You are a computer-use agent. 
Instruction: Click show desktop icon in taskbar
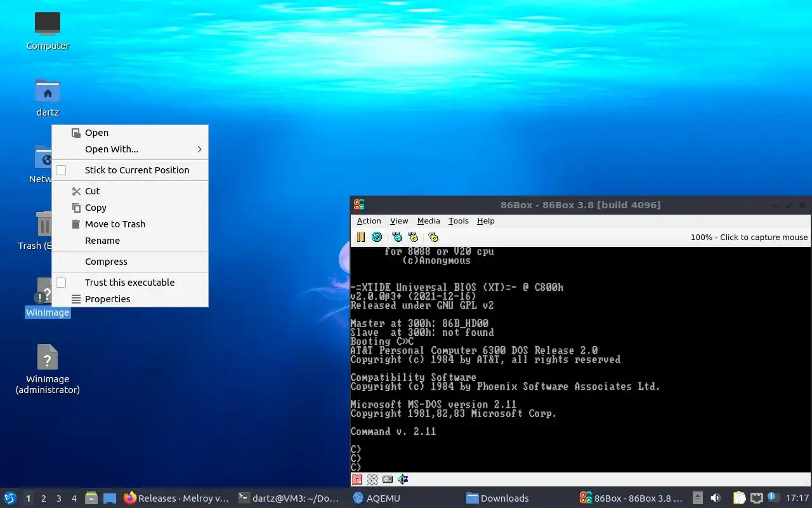point(110,498)
